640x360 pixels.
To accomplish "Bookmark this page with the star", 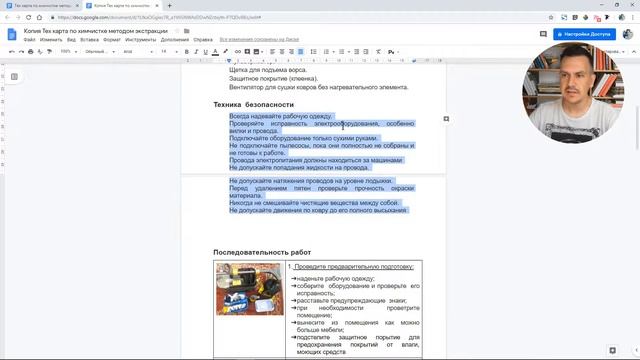I will click(551, 18).
